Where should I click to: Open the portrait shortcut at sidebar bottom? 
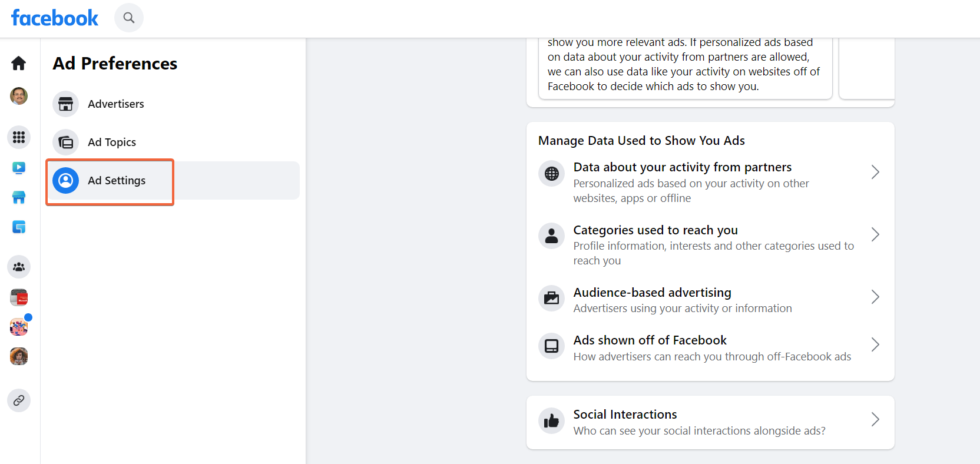point(19,356)
